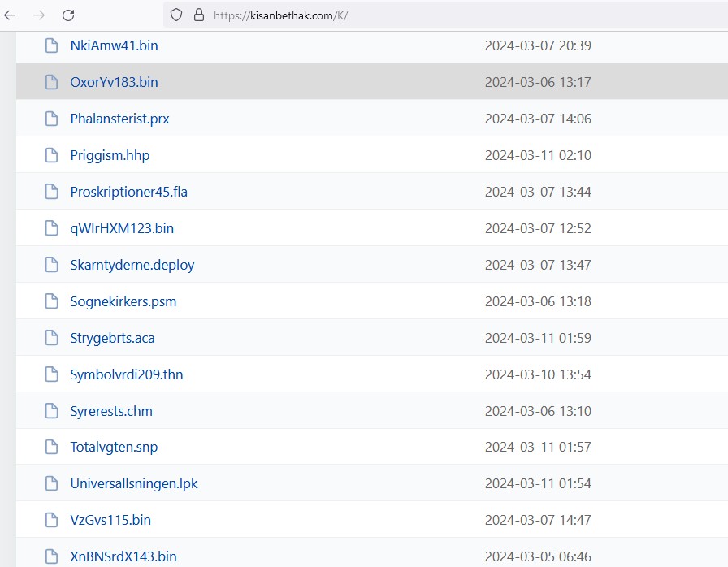Select the date 2024-03-07 14:06
Image resolution: width=728 pixels, height=567 pixels.
tap(538, 119)
